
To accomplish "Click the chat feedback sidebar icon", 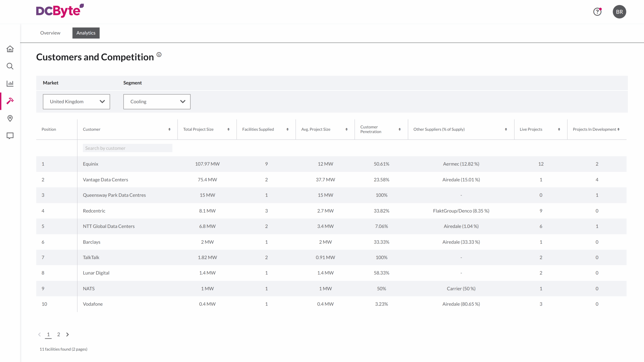I will (x=10, y=136).
